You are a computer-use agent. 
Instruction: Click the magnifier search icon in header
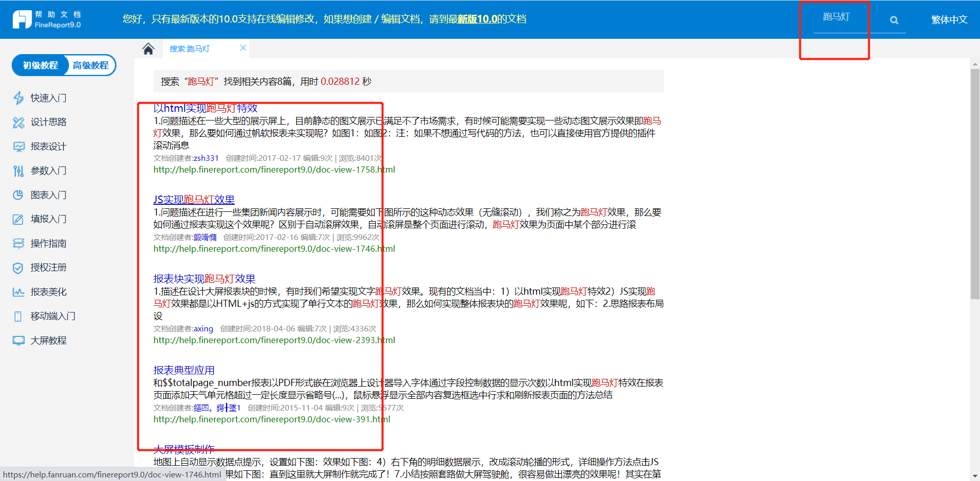tap(894, 20)
